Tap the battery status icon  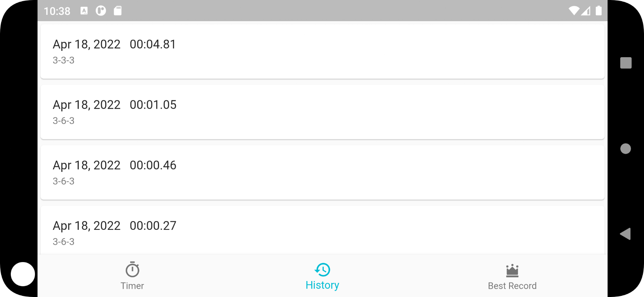599,11
